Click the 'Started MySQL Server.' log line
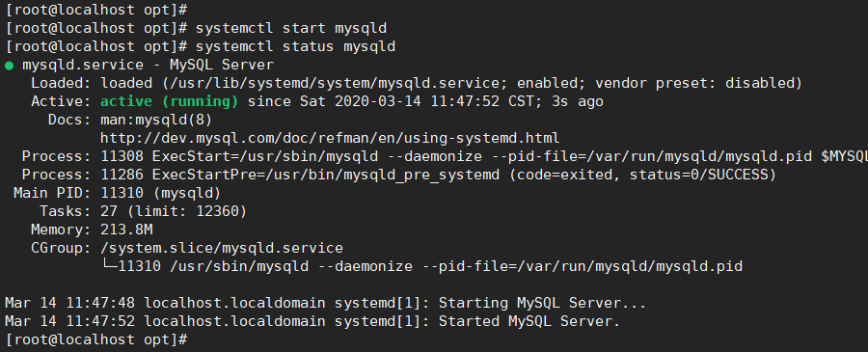The image size is (868, 352). click(x=312, y=321)
